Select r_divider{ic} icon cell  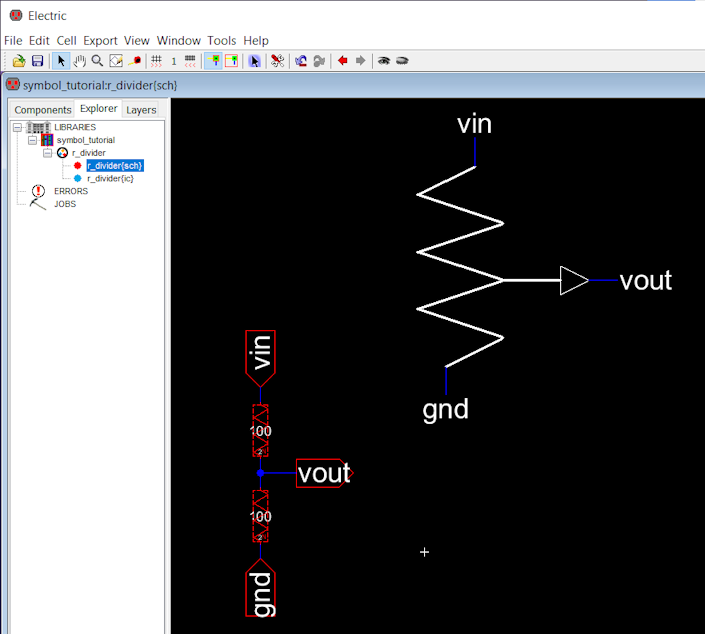click(110, 179)
